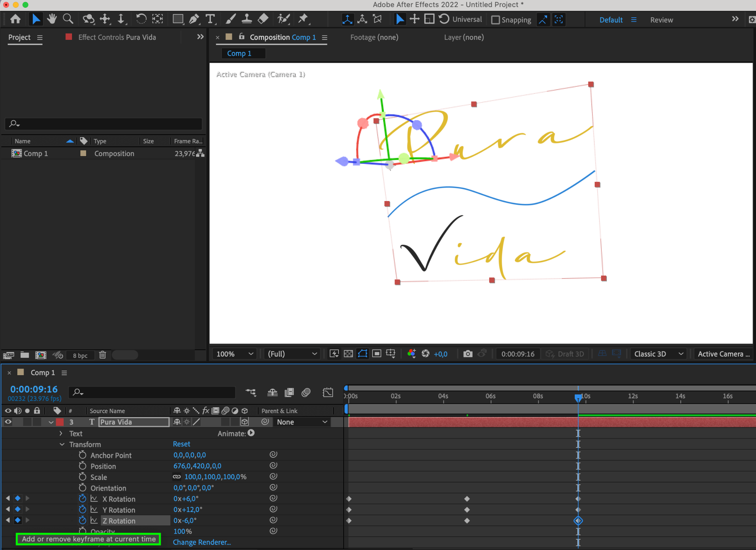The image size is (756, 550).
Task: Hide the Pura Vida layer eye
Action: 8,422
